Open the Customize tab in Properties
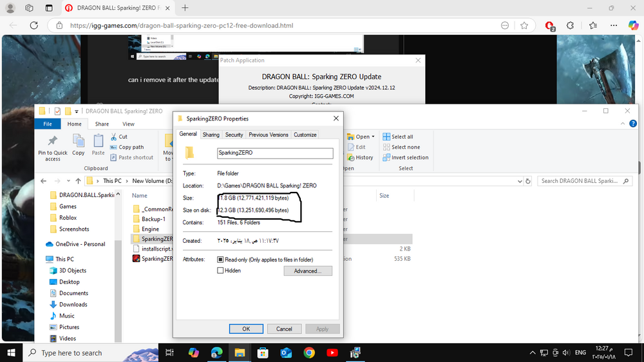The width and height of the screenshot is (644, 362). coord(305,135)
